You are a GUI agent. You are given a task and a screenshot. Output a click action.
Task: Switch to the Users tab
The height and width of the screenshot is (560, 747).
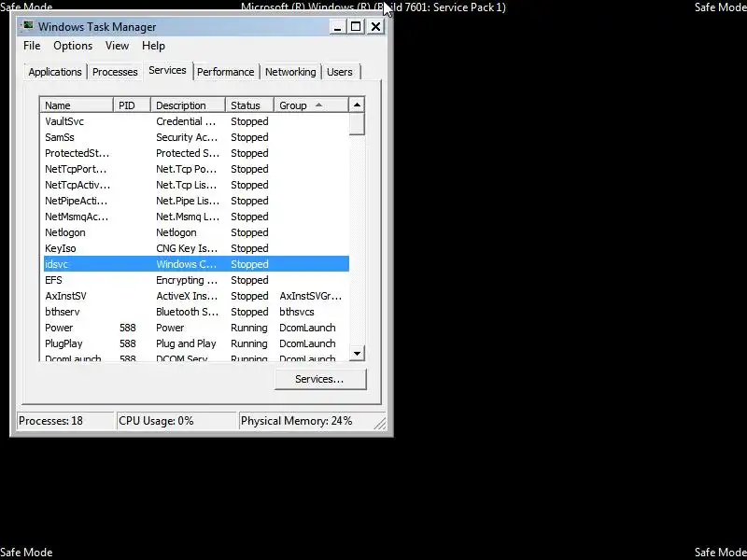340,72
